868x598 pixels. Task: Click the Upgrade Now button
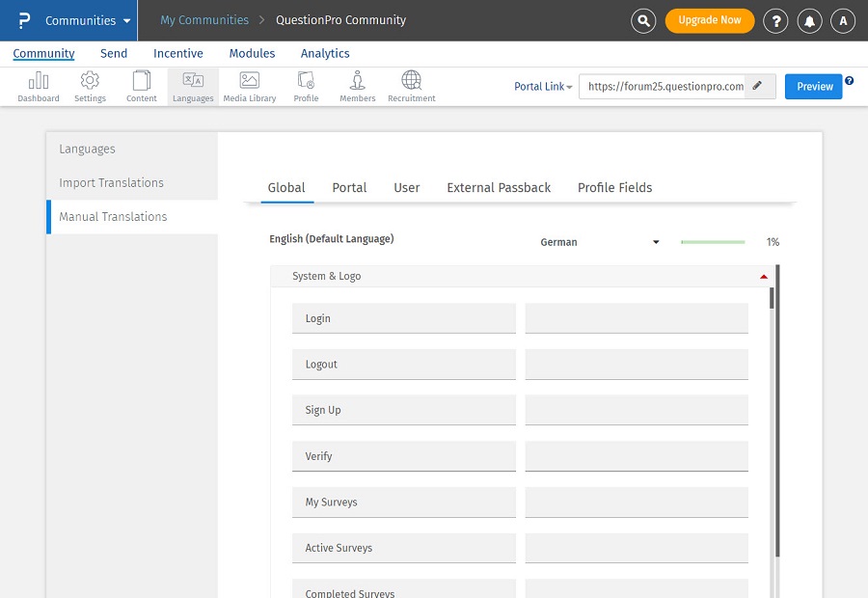[x=710, y=20]
